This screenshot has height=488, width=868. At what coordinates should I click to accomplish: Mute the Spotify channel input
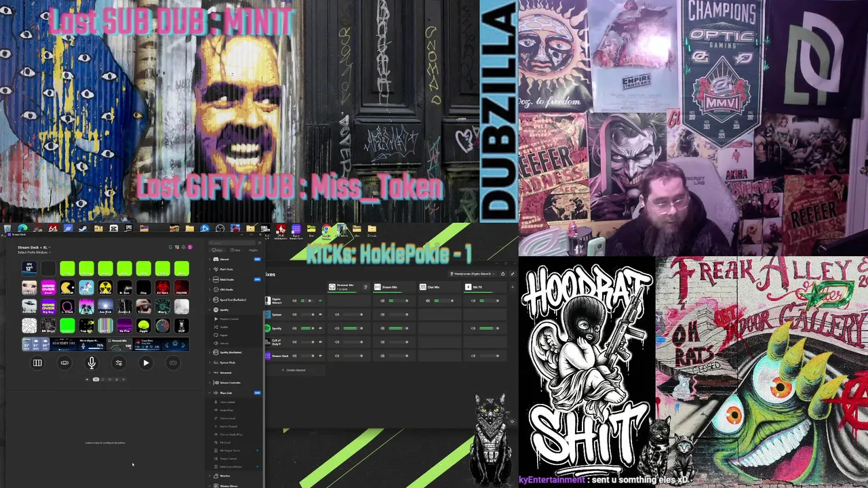point(294,328)
